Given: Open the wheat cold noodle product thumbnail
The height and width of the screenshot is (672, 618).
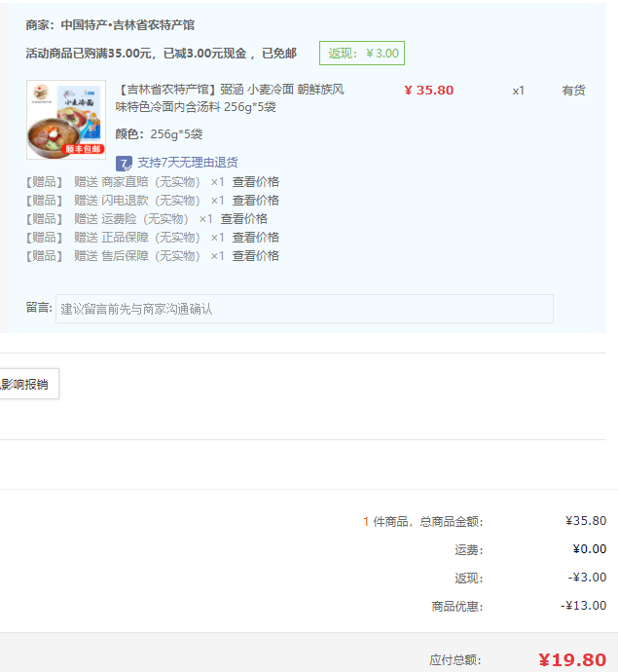Looking at the screenshot, I should point(66,120).
